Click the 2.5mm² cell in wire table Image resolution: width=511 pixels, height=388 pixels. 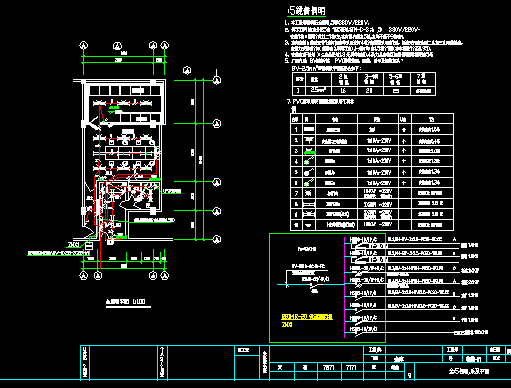pos(318,90)
